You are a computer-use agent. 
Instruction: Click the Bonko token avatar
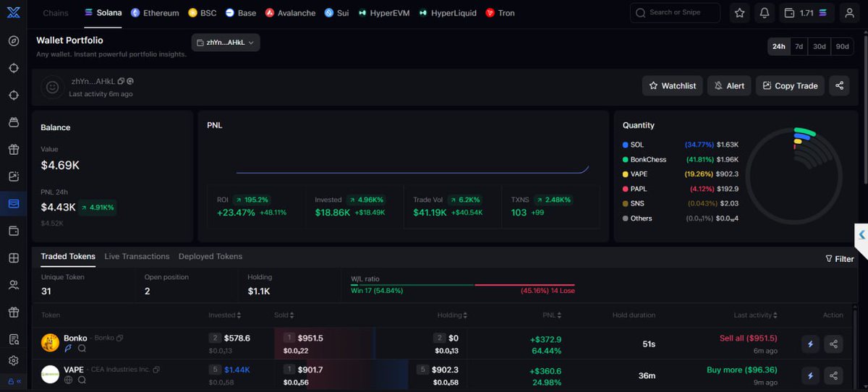coord(50,343)
